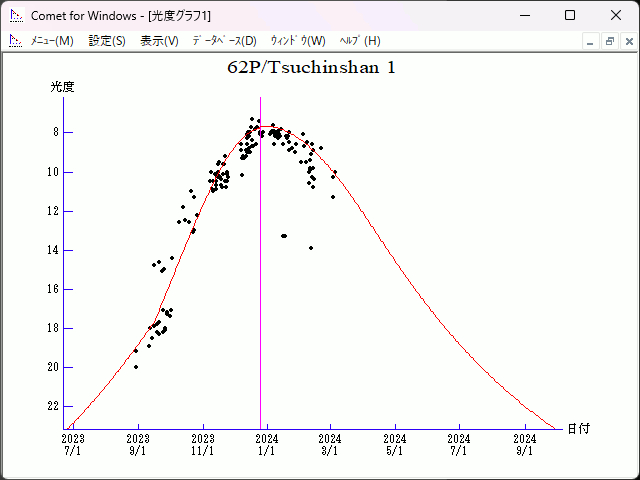Click the magnitude 22 axis label

click(53, 406)
